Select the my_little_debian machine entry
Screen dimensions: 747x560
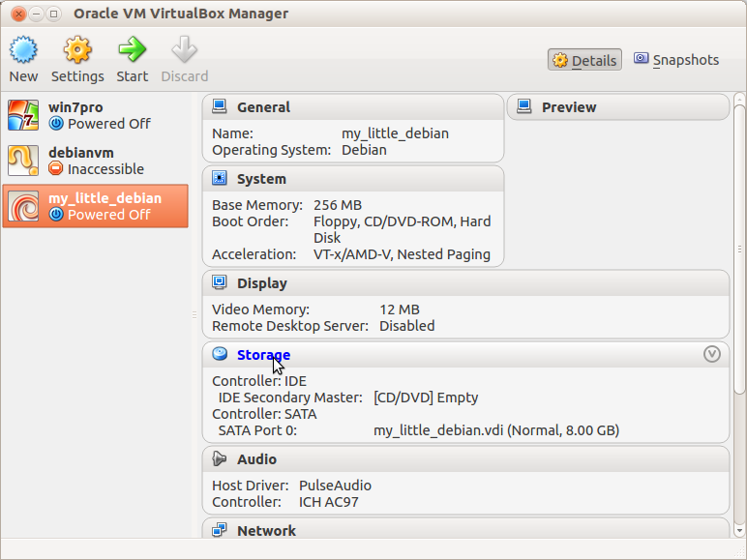[95, 206]
